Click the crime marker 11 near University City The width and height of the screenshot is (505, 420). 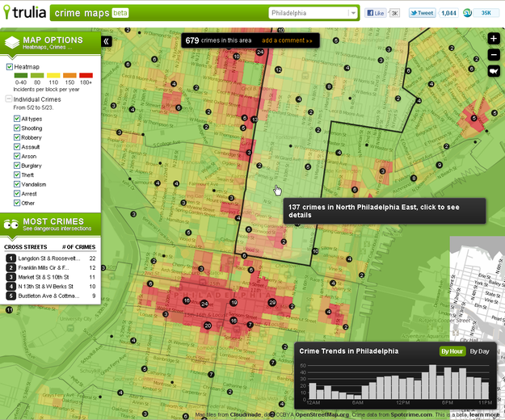10,310
